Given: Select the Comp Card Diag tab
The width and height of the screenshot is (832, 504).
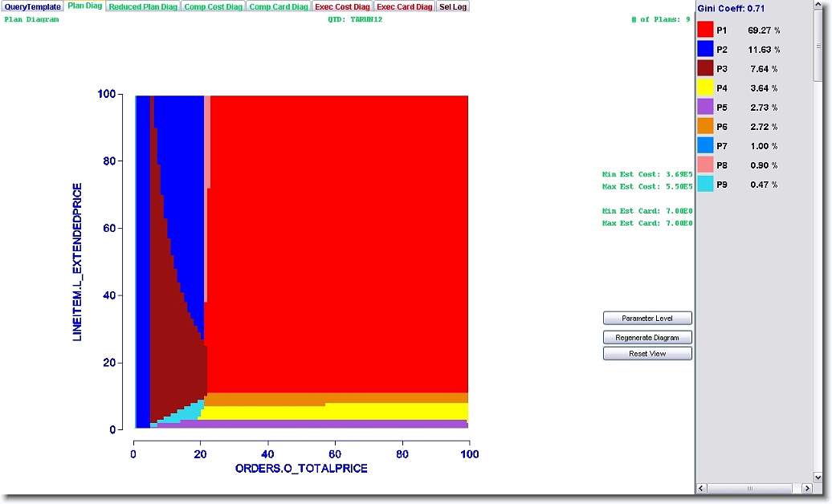Looking at the screenshot, I should click(x=278, y=6).
